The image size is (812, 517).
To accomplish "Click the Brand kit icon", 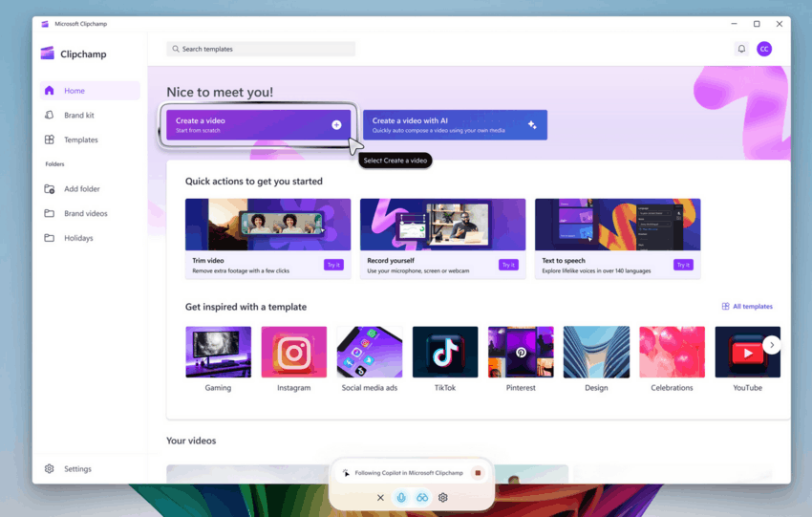I will 49,115.
